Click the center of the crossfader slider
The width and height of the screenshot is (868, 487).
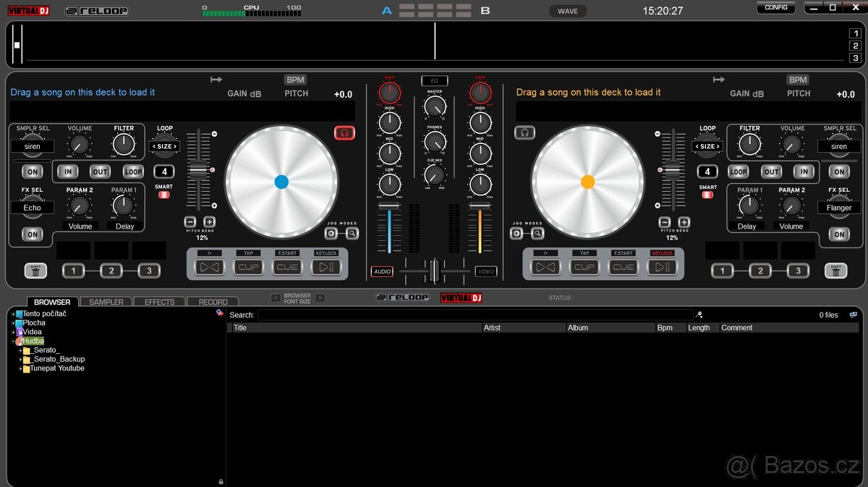(434, 271)
